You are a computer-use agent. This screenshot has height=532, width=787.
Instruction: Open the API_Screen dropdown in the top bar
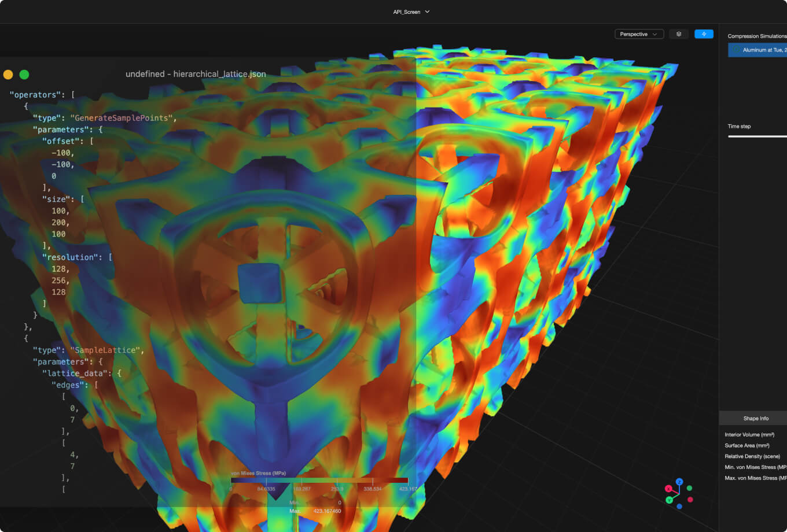click(x=411, y=12)
